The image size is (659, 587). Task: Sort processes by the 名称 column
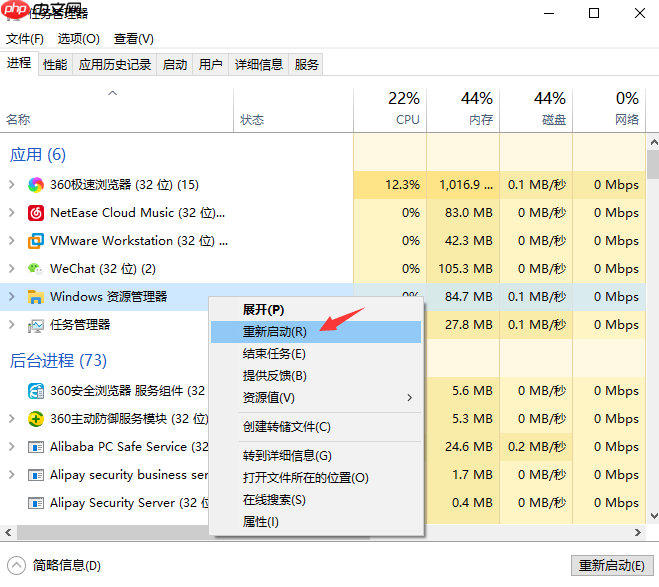(x=116, y=111)
